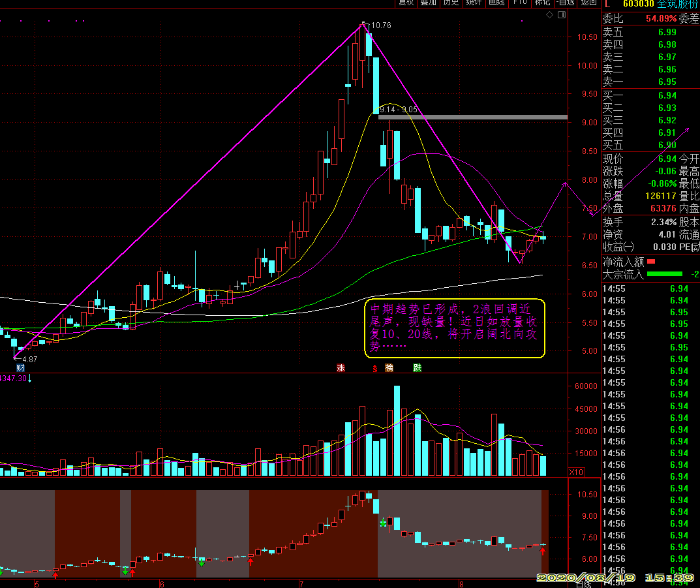This screenshot has width=700, height=588.
Task: Click the 净资 value 4.01
Action: point(667,234)
